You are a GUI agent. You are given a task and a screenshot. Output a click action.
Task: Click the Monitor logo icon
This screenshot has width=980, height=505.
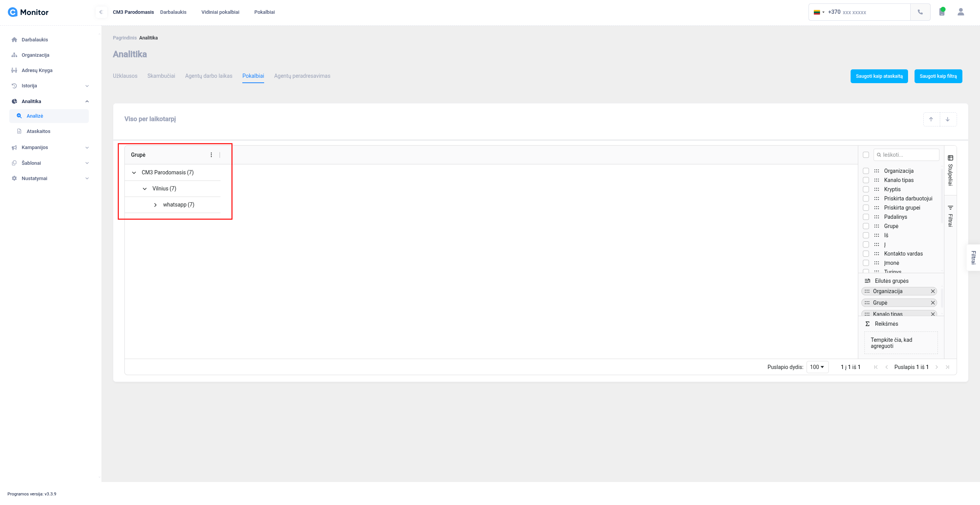click(x=13, y=12)
